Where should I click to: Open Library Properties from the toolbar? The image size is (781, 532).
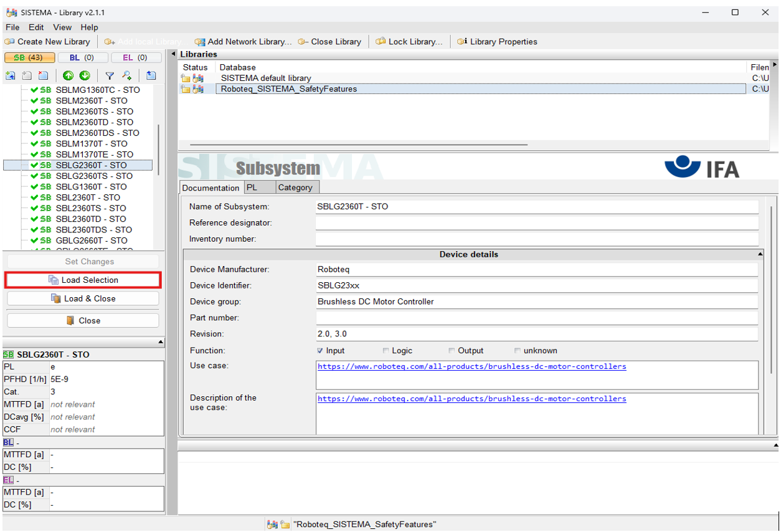pos(497,42)
